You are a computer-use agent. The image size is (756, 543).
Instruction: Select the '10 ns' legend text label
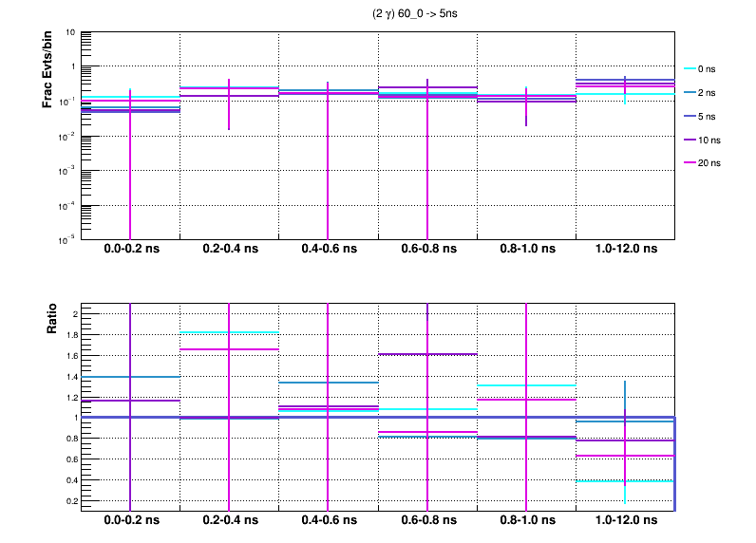click(711, 140)
